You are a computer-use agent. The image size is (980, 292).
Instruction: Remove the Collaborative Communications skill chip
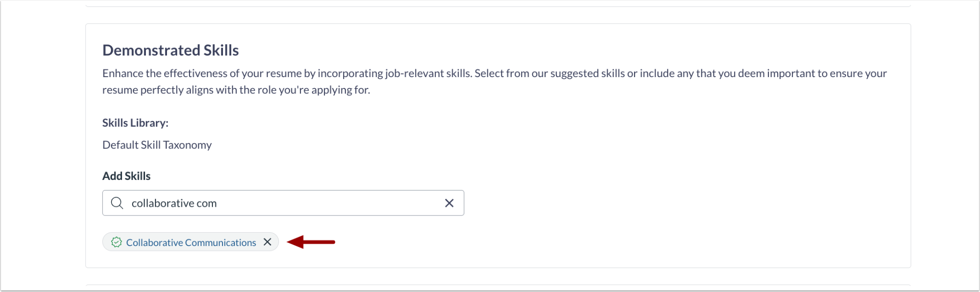267,242
